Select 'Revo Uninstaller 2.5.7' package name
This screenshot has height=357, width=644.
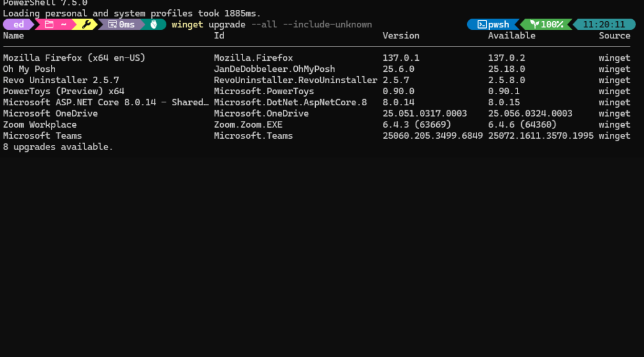61,80
